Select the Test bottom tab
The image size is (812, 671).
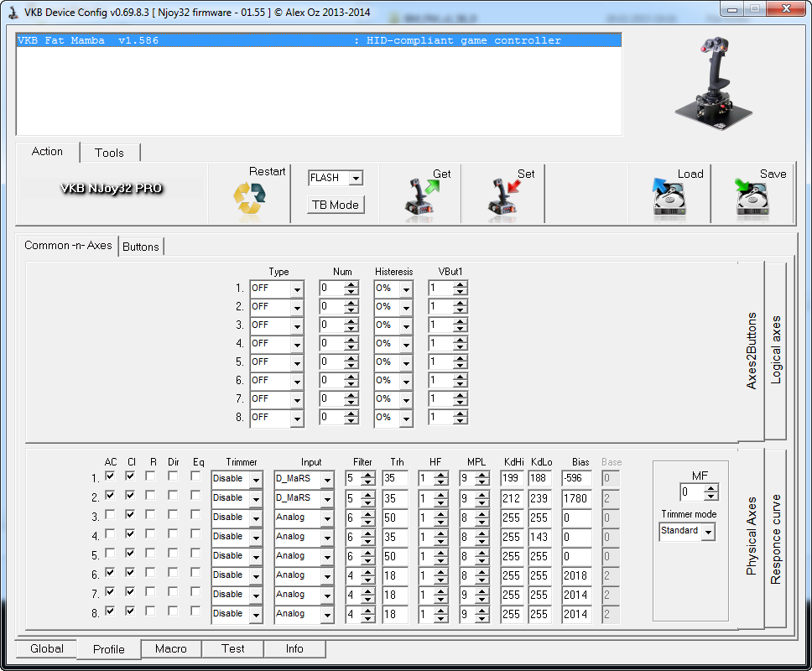[x=233, y=648]
